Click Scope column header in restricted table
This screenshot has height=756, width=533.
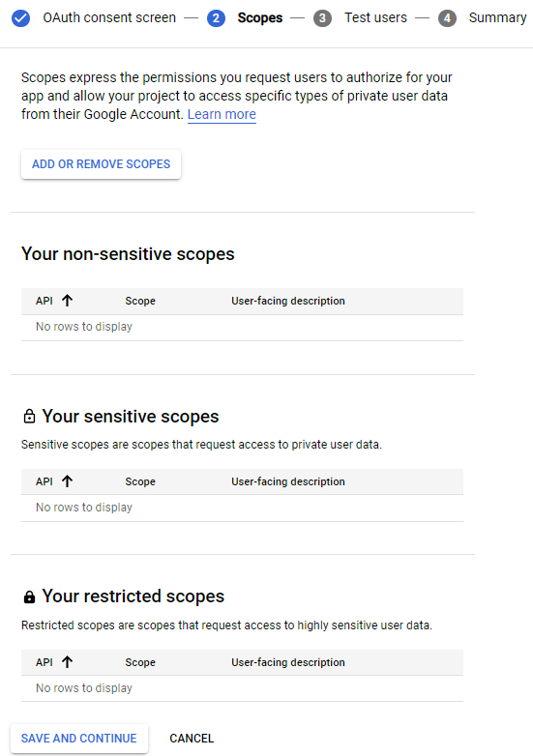point(140,662)
